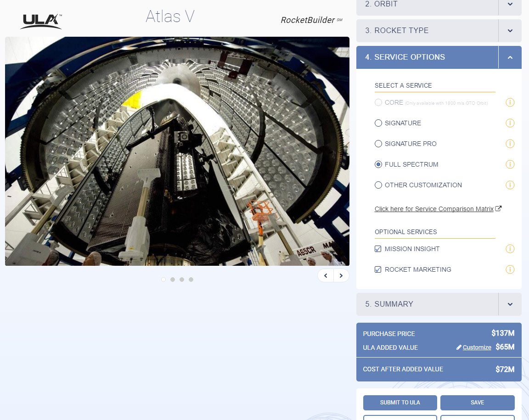Click the SIGNATURE info icon
The image size is (529, 420).
point(510,123)
